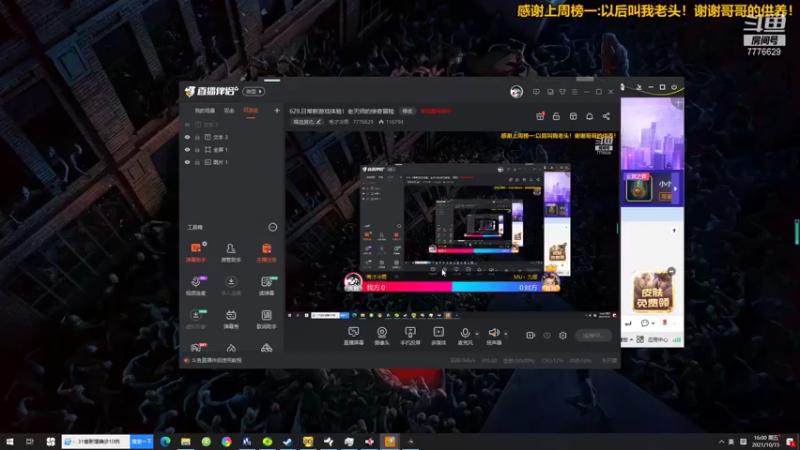This screenshot has width=800, height=450.
Task: Open the read-danmaku tool (读弹幕)
Action: pos(266,285)
